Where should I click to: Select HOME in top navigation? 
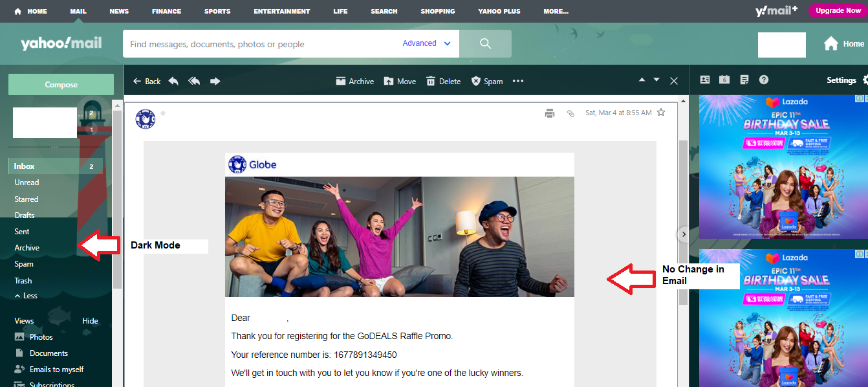30,11
